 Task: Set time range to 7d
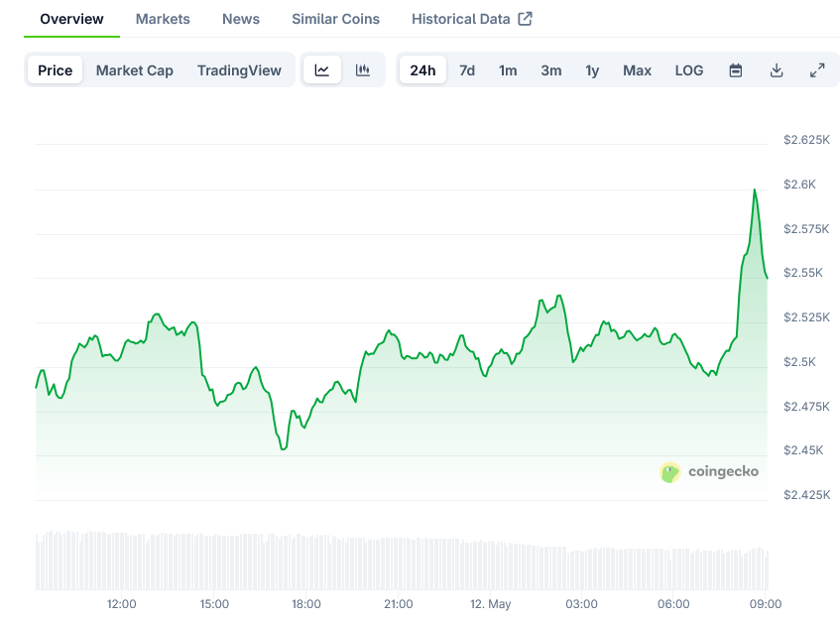(467, 70)
